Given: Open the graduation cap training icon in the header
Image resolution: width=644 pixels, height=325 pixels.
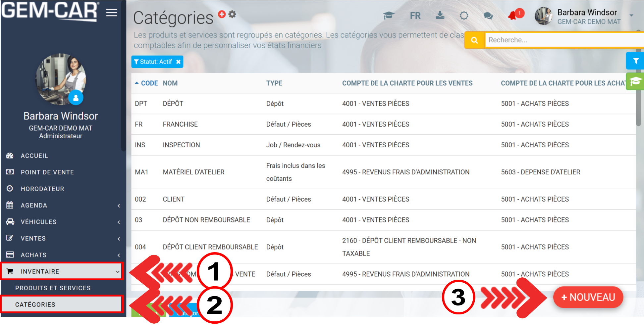Looking at the screenshot, I should click(x=388, y=16).
